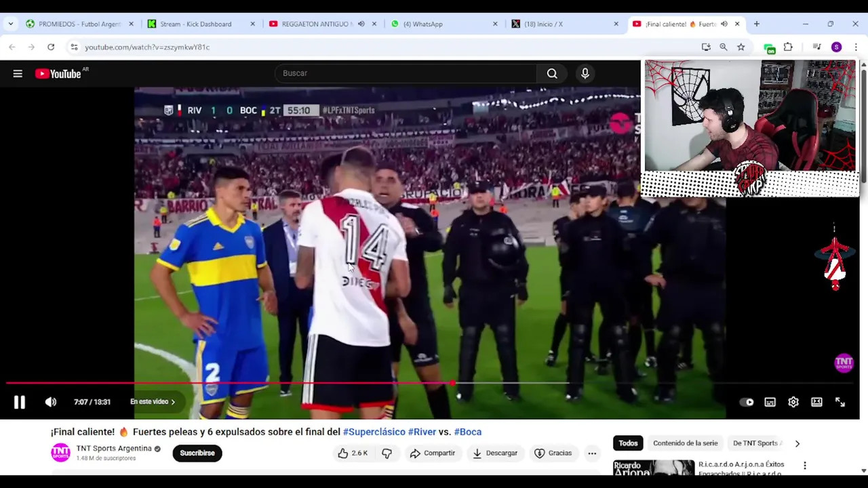
Task: Bookmark this page with the star
Action: [741, 47]
